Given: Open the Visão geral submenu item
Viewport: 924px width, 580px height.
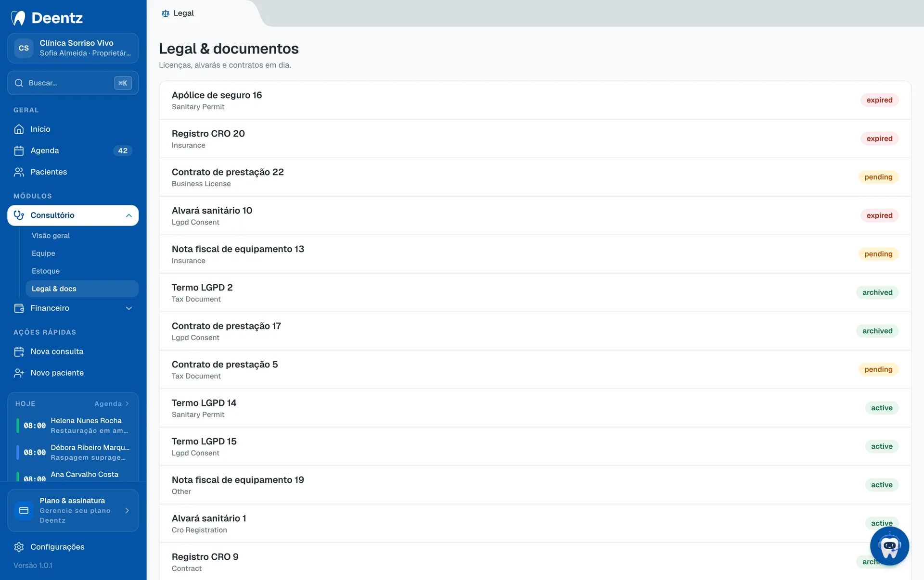Looking at the screenshot, I should click(82, 236).
